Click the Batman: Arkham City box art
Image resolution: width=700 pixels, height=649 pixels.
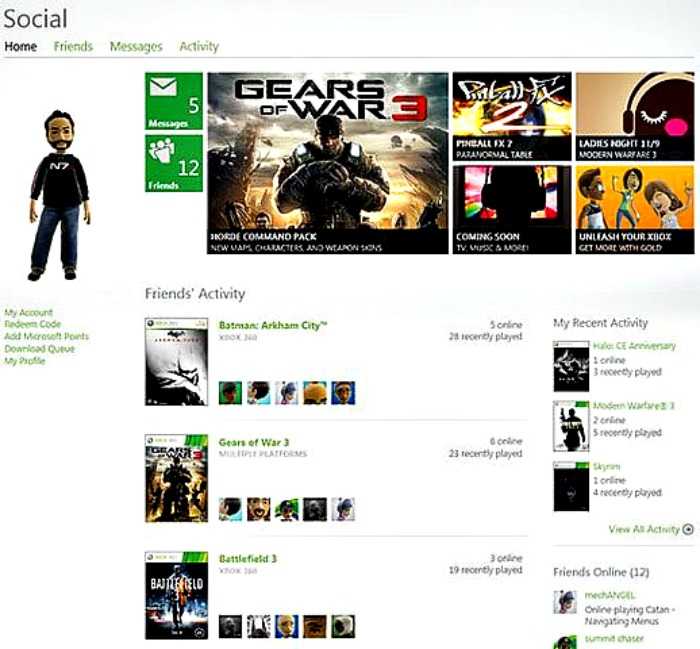click(176, 362)
